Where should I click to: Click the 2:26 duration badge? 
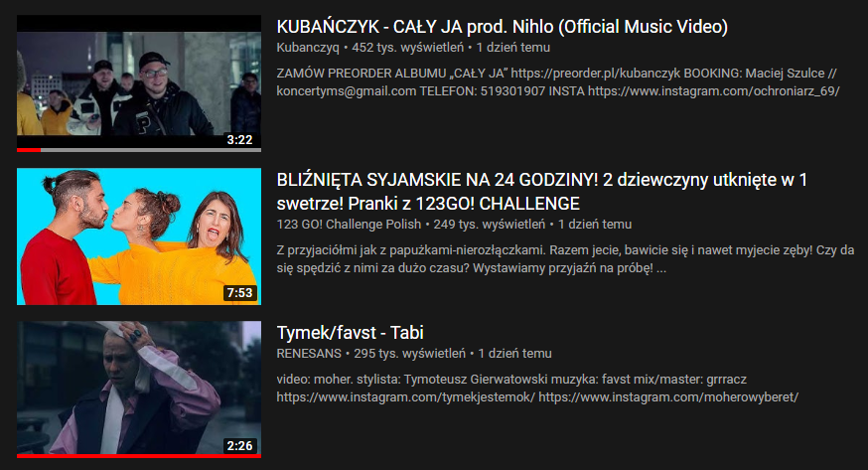pyautogui.click(x=239, y=445)
